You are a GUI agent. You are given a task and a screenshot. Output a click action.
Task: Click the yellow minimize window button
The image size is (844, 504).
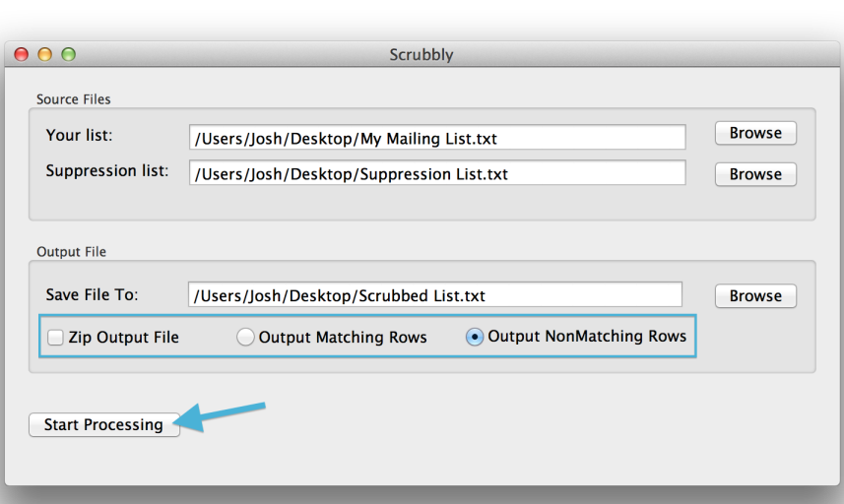pyautogui.click(x=45, y=54)
